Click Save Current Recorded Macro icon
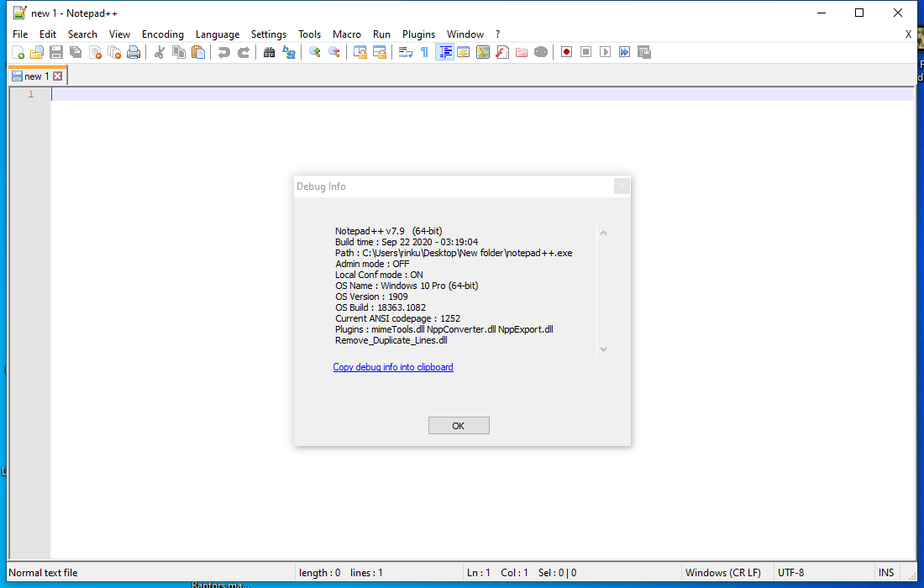The height and width of the screenshot is (588, 924). point(644,52)
